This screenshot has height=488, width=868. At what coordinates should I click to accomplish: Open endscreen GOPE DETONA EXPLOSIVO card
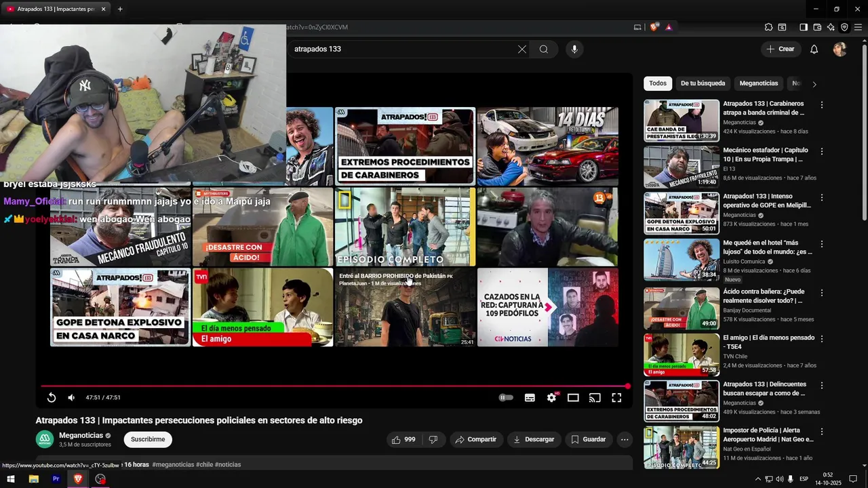(x=120, y=307)
